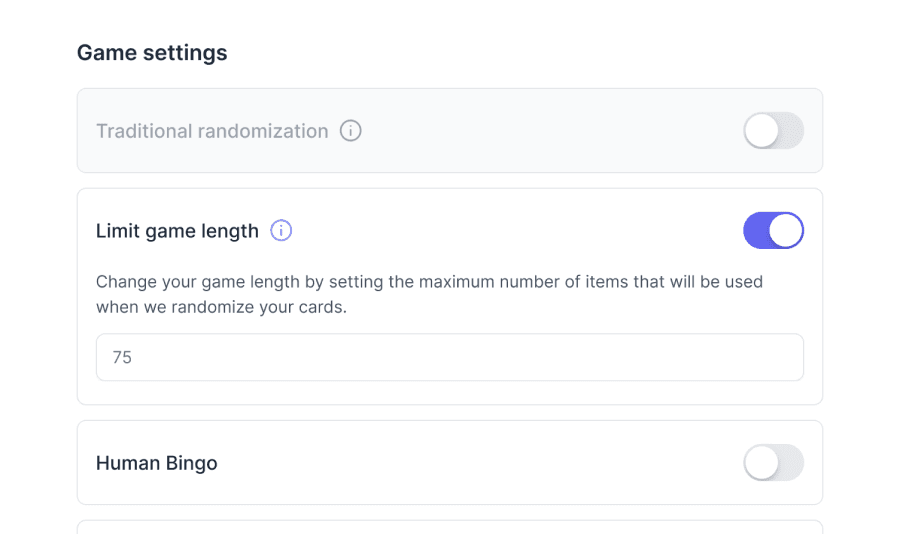Click the game length description paragraph
The width and height of the screenshot is (900, 534).
[x=429, y=294]
